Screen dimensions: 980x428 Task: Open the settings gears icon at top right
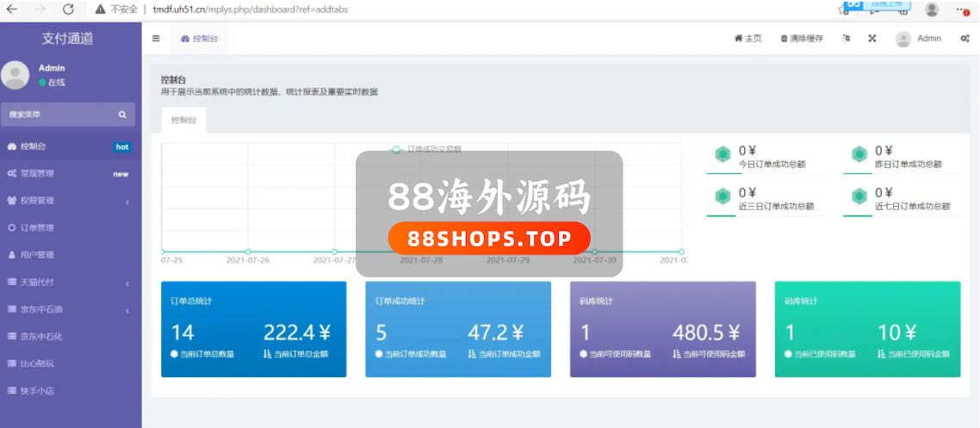(964, 39)
